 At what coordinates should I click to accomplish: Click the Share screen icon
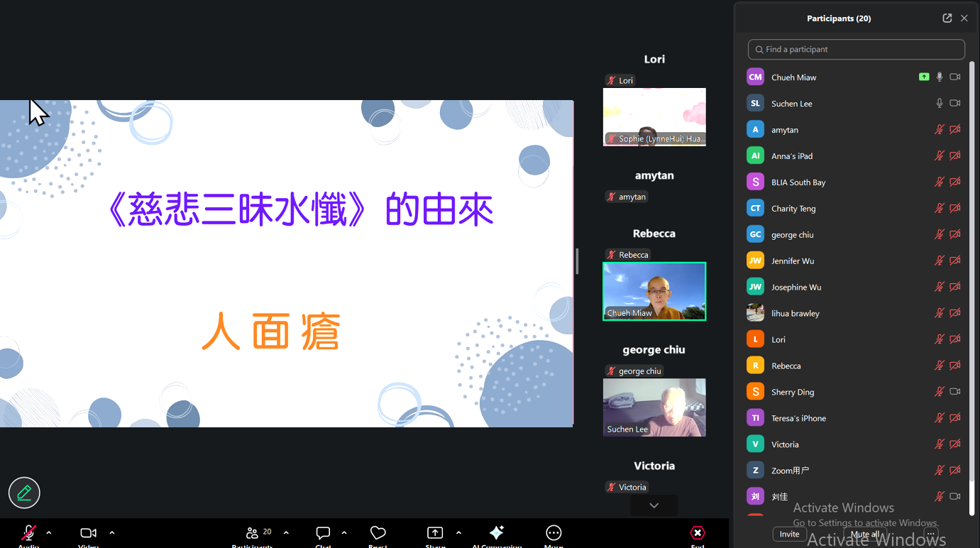coord(434,531)
